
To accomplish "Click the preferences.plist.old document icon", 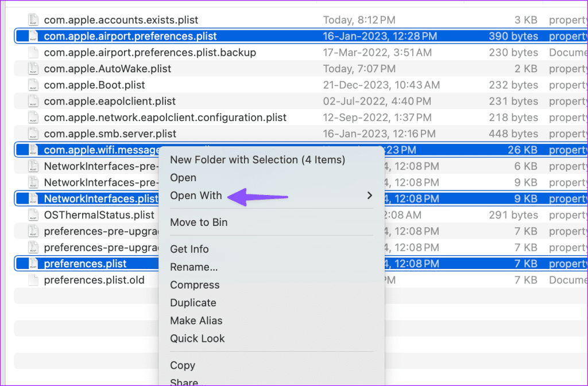I will [34, 280].
